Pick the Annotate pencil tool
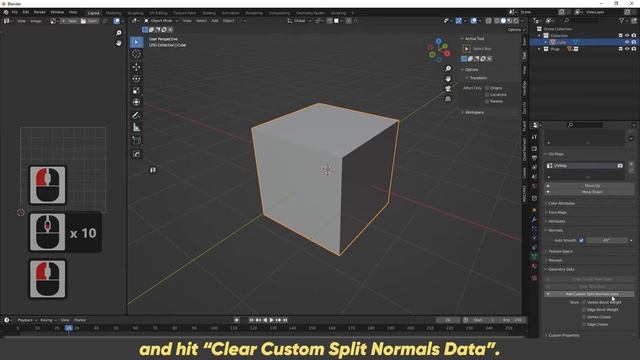The image size is (640, 360). 137,116
